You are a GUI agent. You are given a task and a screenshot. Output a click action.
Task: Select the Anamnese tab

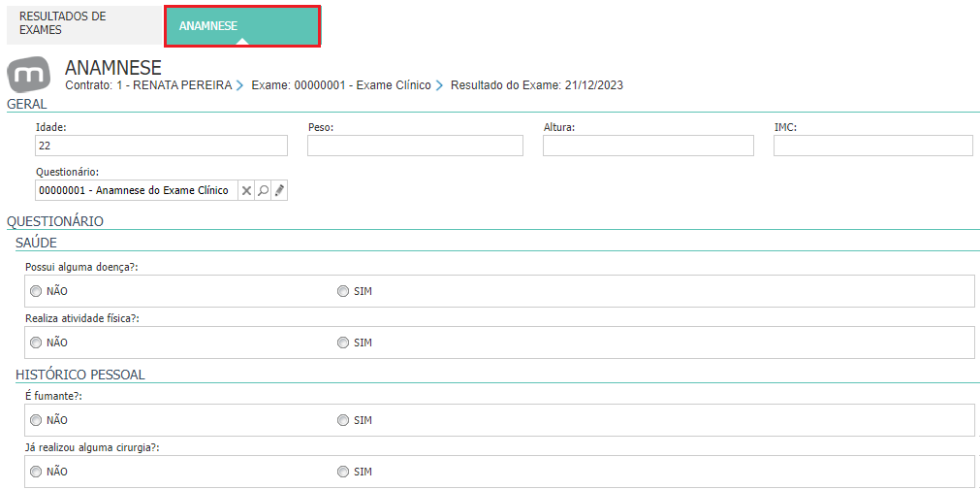coord(242,26)
